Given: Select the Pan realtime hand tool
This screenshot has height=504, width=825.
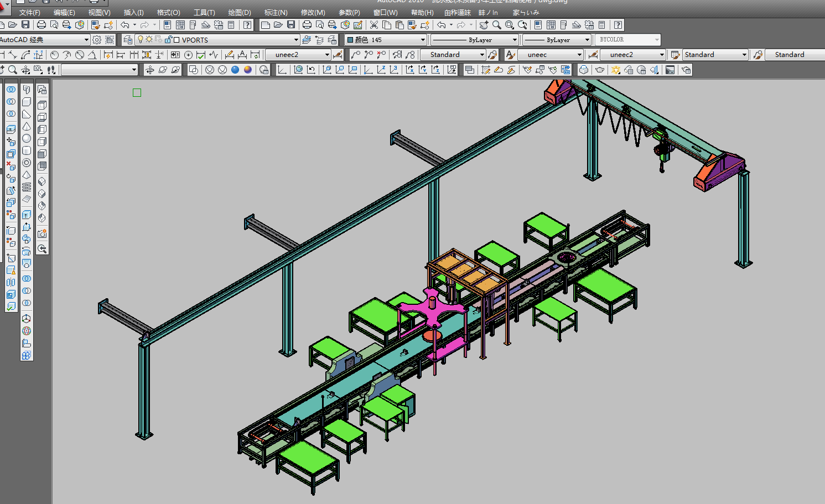Looking at the screenshot, I should click(x=484, y=25).
